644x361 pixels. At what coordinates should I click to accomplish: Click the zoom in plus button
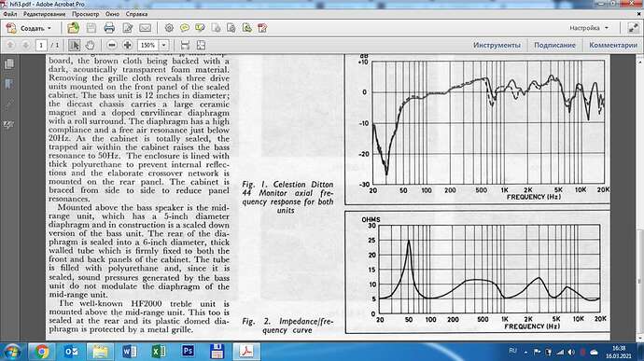tap(127, 45)
